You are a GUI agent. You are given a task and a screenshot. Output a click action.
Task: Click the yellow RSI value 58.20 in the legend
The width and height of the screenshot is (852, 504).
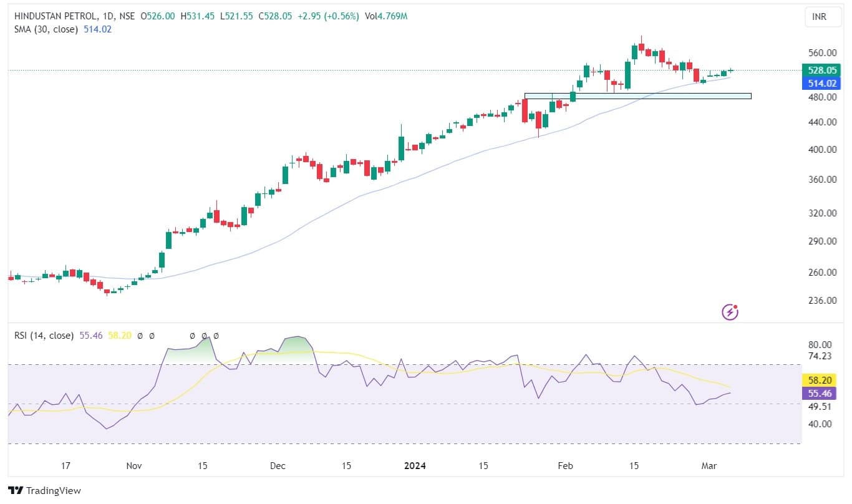pos(120,336)
